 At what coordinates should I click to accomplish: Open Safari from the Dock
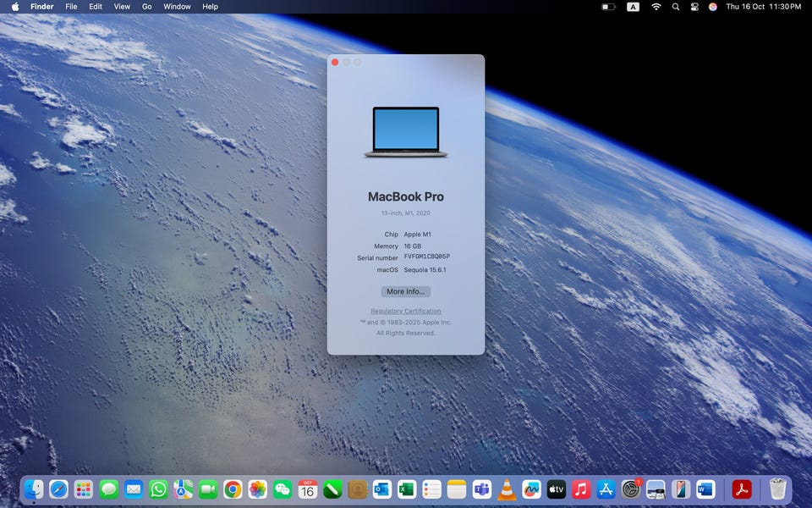tap(58, 489)
